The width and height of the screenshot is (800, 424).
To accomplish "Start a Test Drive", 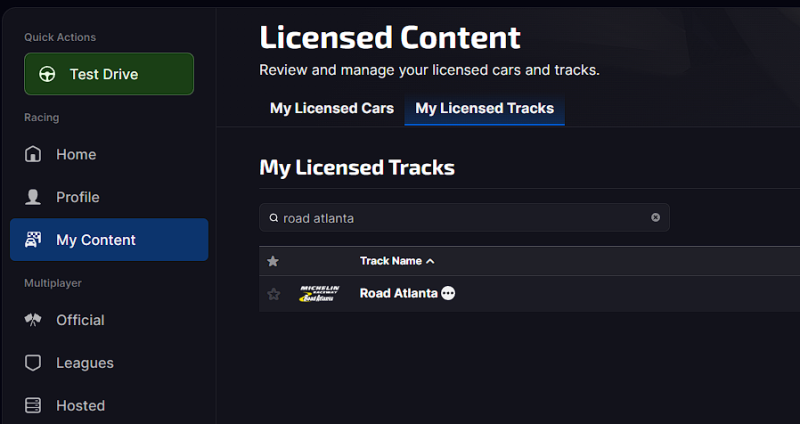I will (109, 74).
